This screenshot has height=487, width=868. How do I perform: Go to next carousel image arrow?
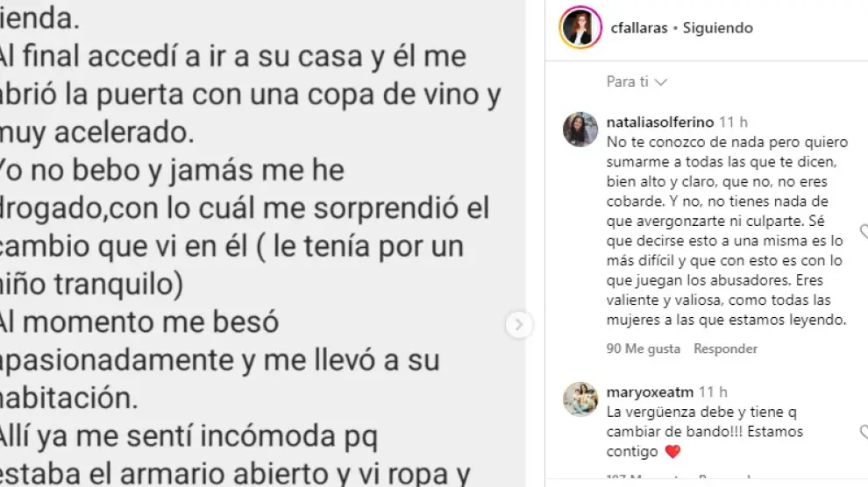click(x=518, y=324)
